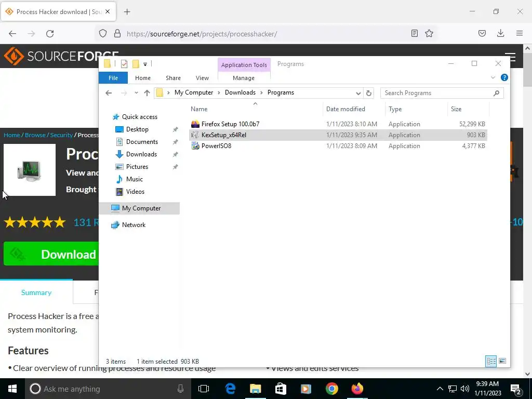Bookmark this page with star icon

(x=429, y=33)
